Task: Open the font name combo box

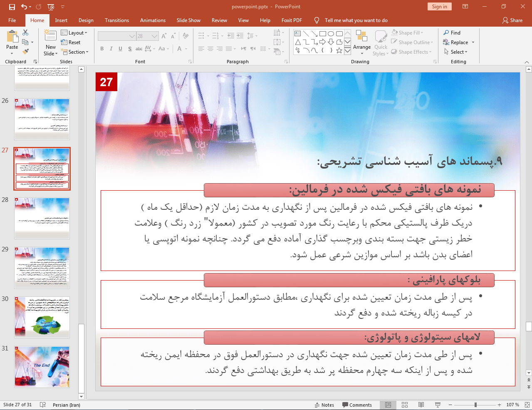Action: [117, 36]
